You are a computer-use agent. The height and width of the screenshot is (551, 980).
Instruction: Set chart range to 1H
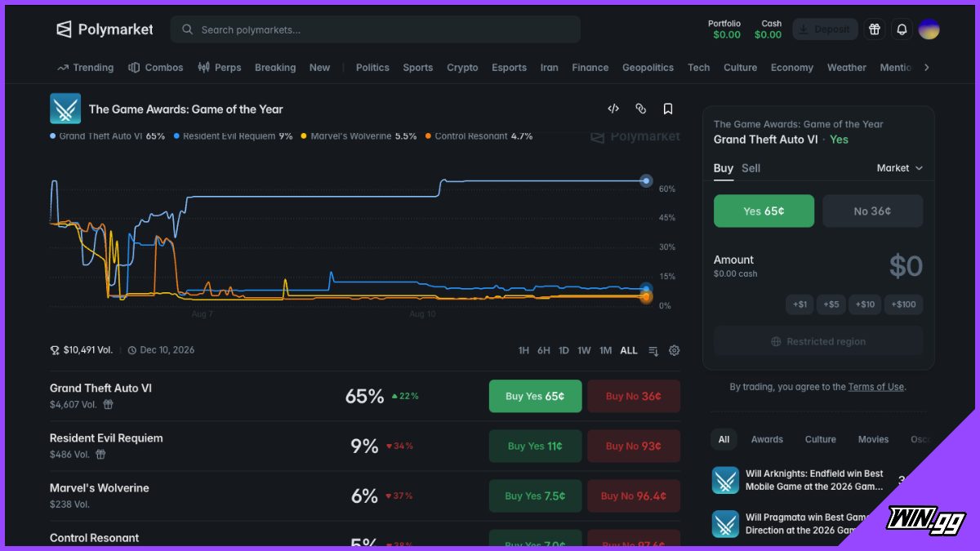click(x=523, y=350)
